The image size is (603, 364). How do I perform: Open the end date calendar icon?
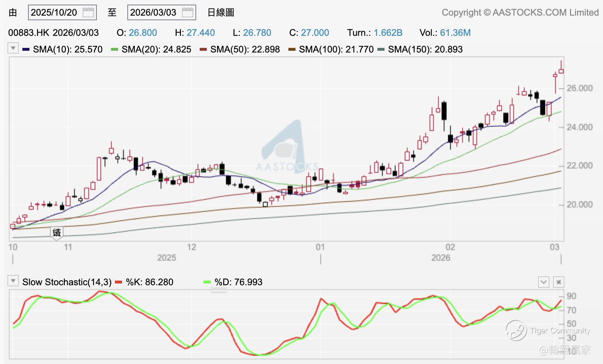click(188, 12)
